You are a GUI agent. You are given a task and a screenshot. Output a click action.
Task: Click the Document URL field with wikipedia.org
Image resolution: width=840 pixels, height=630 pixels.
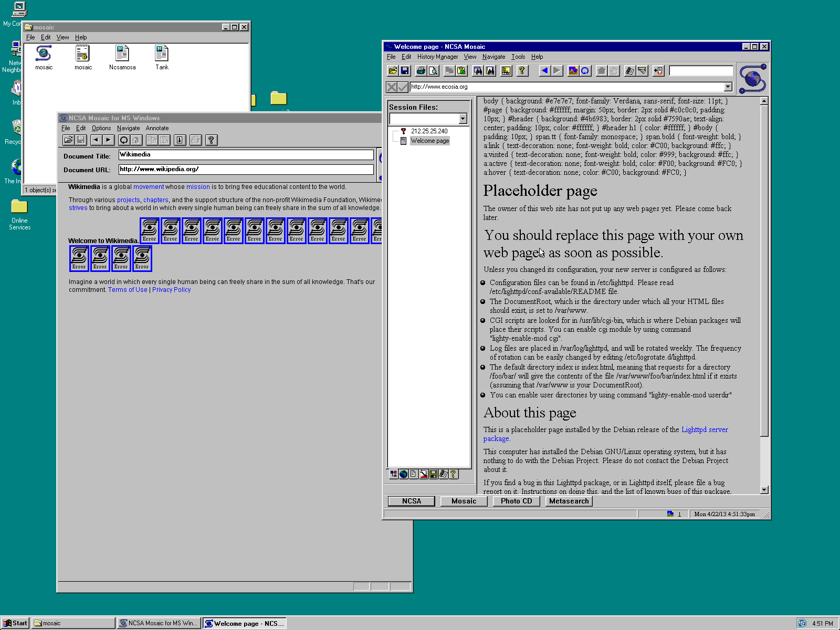pyautogui.click(x=246, y=169)
